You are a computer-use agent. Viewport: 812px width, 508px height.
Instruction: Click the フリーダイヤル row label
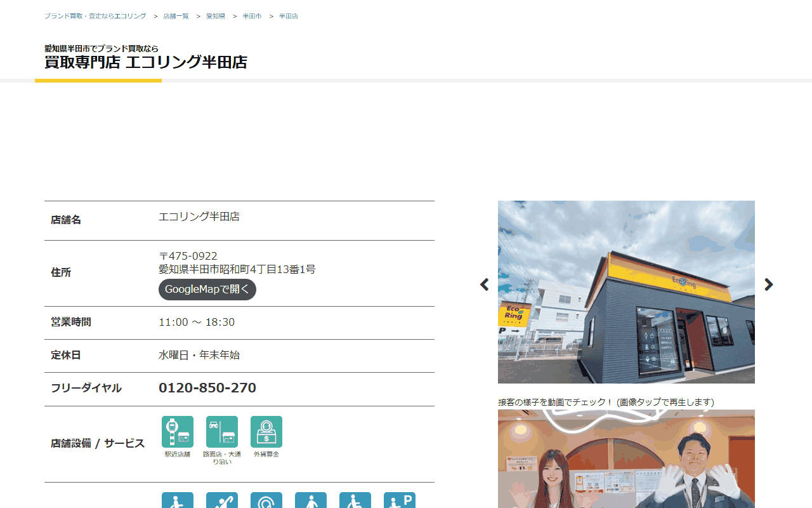pos(86,388)
